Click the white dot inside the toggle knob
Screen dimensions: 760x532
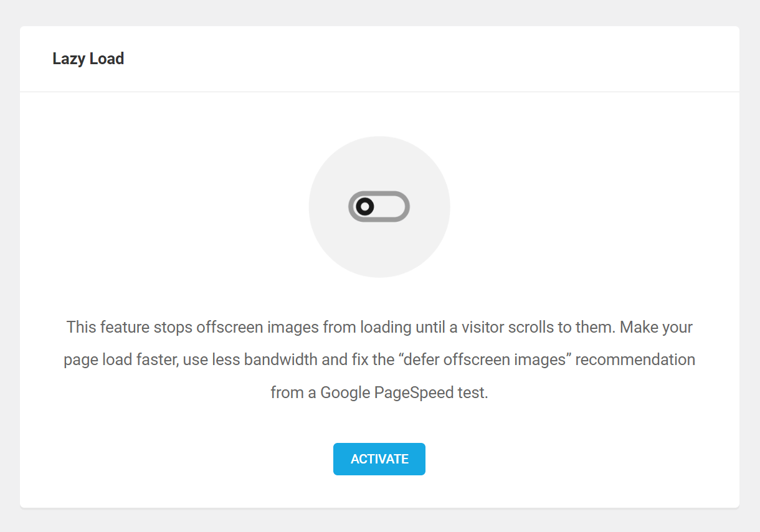click(x=365, y=206)
